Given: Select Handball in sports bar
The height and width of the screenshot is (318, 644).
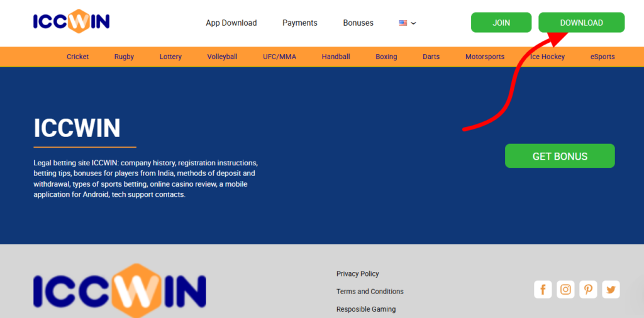Looking at the screenshot, I should coord(336,57).
